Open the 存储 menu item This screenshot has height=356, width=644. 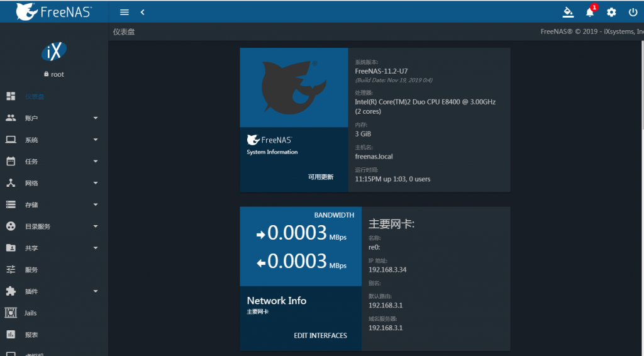point(54,204)
